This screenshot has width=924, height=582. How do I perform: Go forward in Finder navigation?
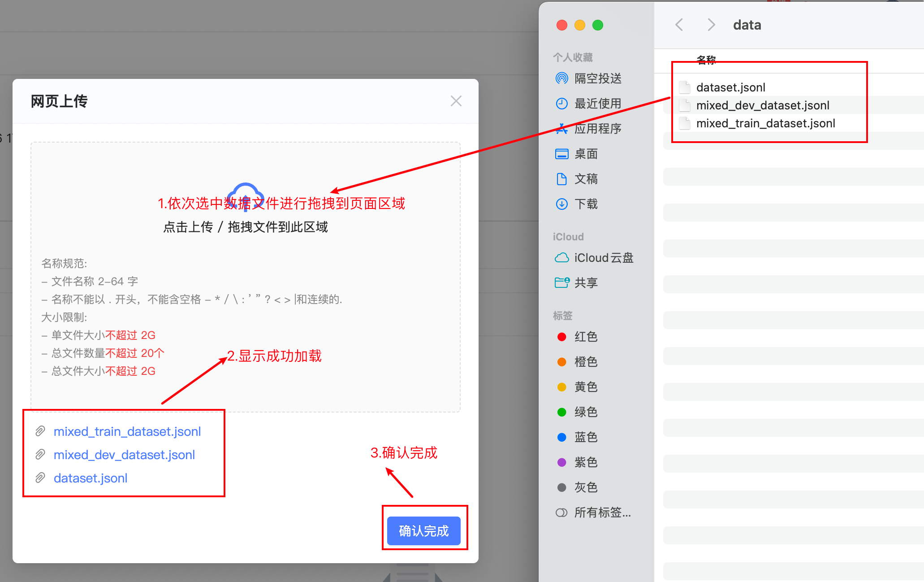point(711,25)
